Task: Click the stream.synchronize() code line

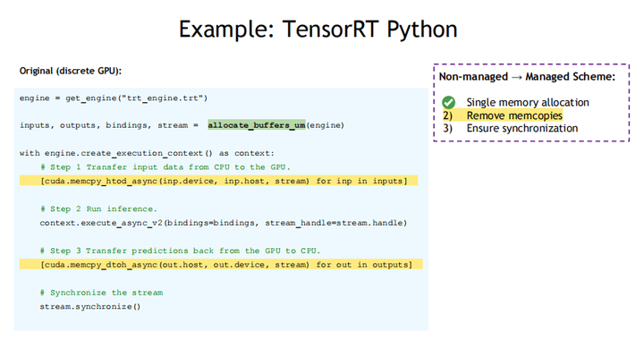Action: (90, 307)
